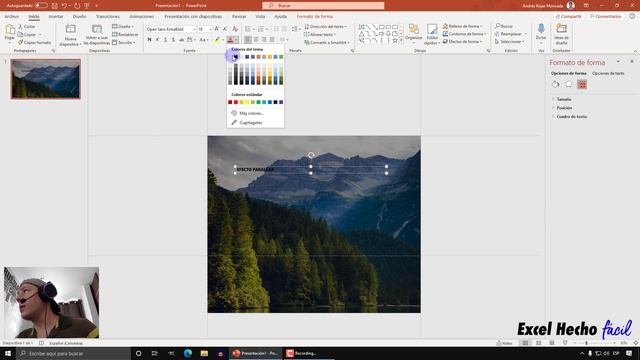Screen dimensions: 640x360
Task: Expand the Posición section
Action: tap(564, 108)
